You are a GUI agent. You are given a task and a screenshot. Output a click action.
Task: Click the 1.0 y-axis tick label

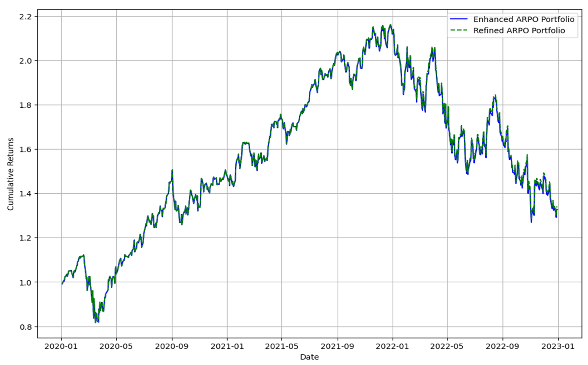click(26, 283)
